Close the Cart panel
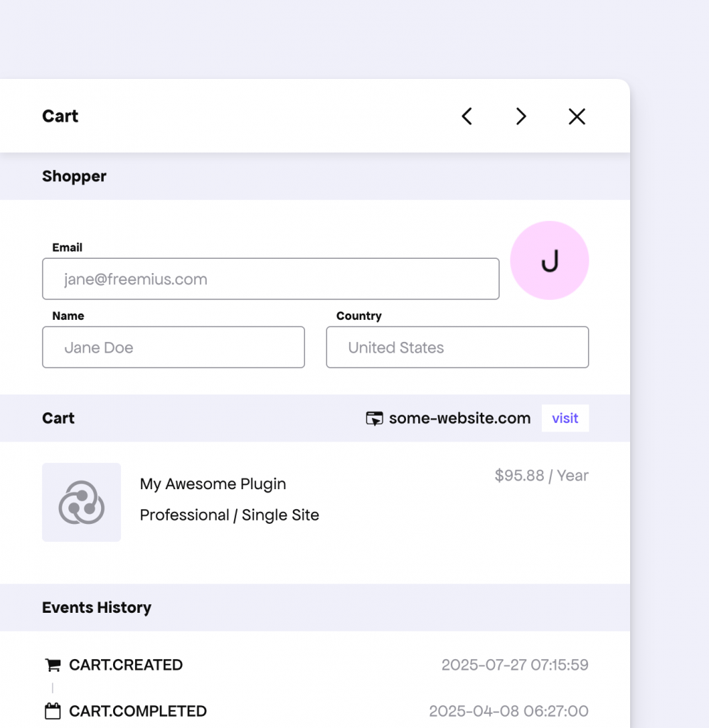 pyautogui.click(x=576, y=116)
